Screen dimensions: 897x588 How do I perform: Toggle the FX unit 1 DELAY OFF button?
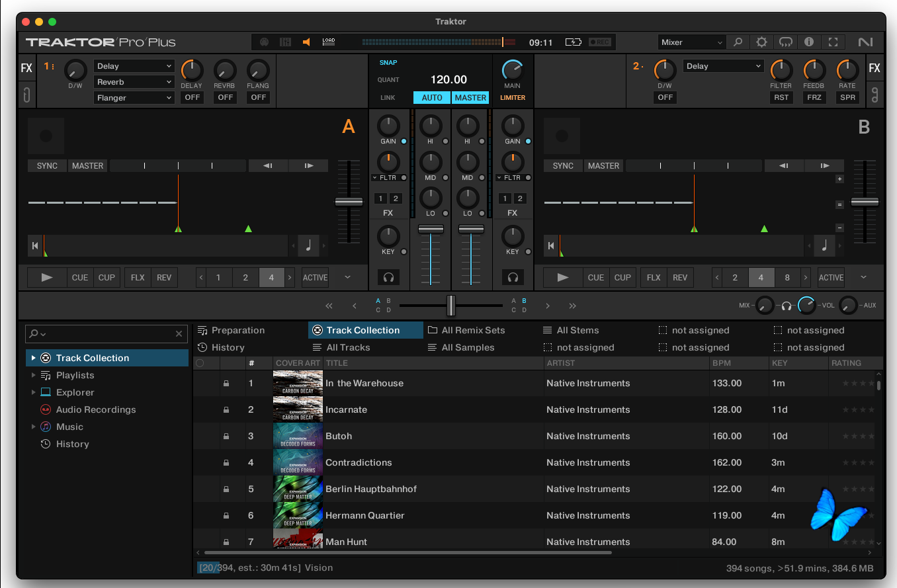192,98
